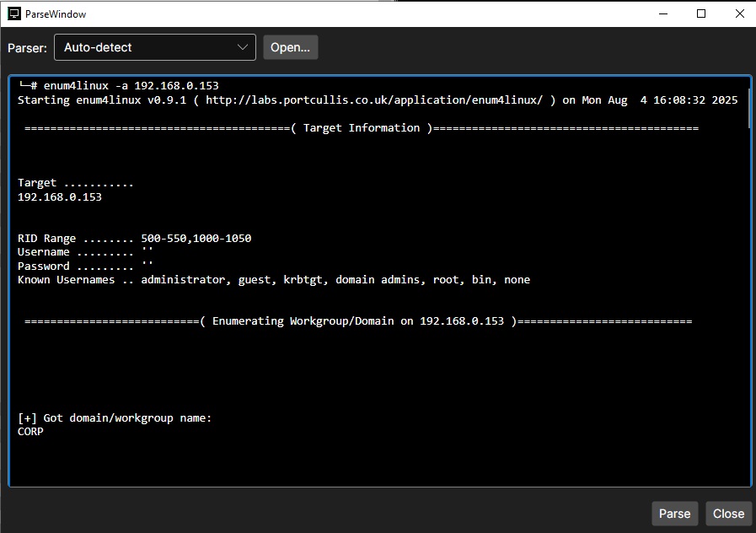This screenshot has width=756, height=533.
Task: Click the Known Usernames line
Action: click(270, 279)
